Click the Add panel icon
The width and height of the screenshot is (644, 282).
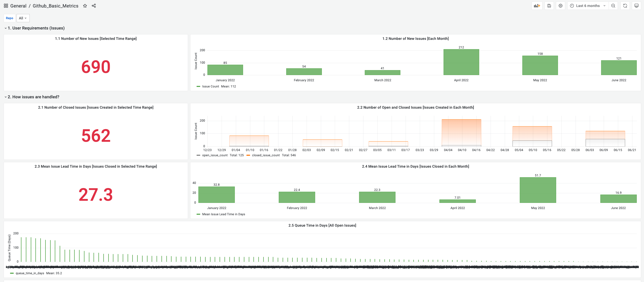click(x=537, y=6)
